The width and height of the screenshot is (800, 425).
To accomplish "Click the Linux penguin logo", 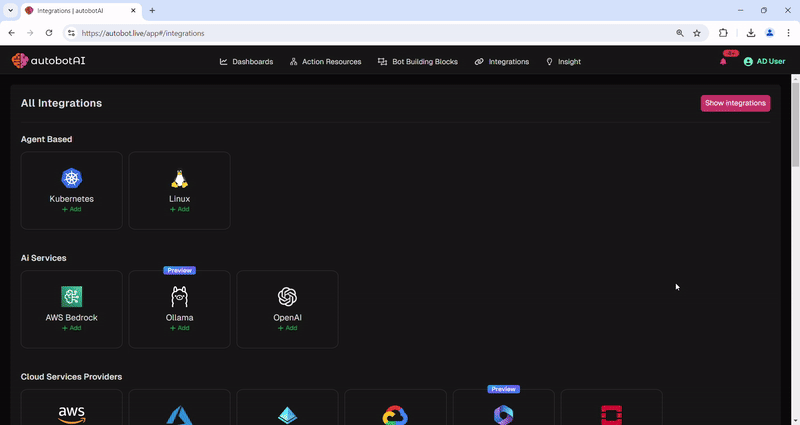I will (x=180, y=179).
